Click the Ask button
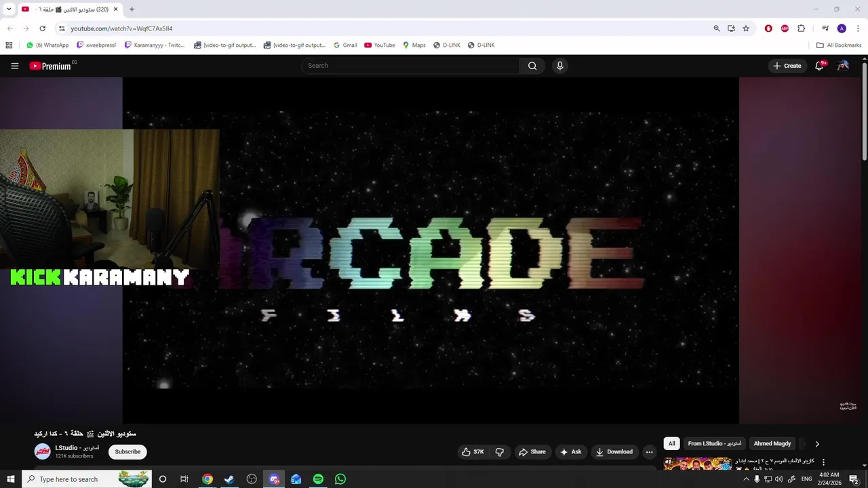The width and height of the screenshot is (868, 488). 571,452
